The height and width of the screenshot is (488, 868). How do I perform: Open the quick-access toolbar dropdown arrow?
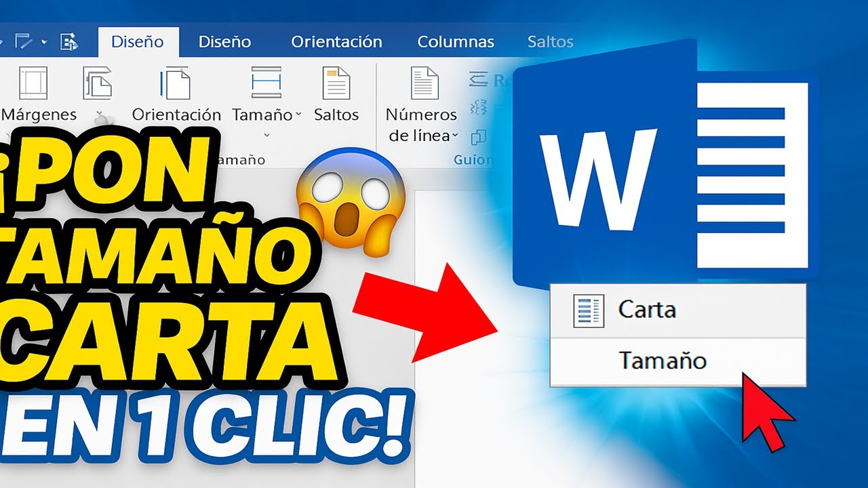coord(44,42)
